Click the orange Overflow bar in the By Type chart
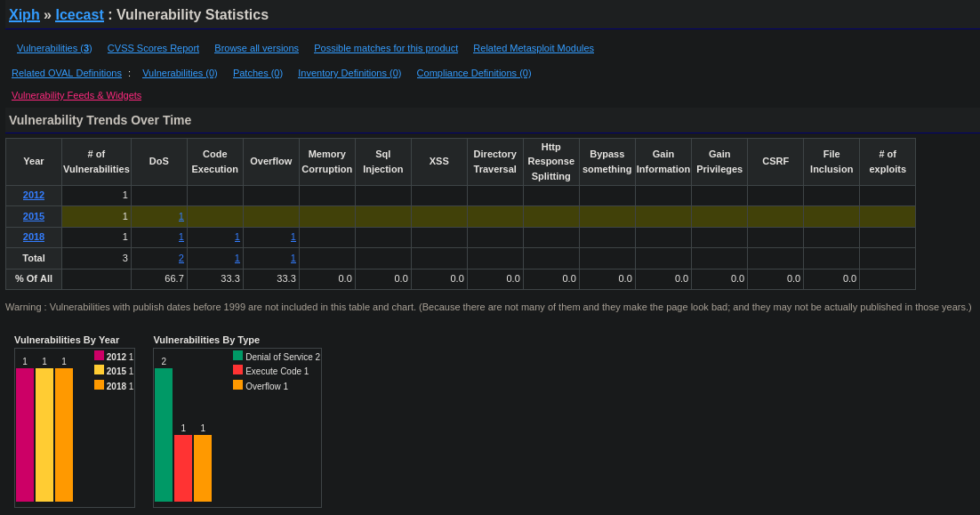The image size is (980, 515). 203,468
